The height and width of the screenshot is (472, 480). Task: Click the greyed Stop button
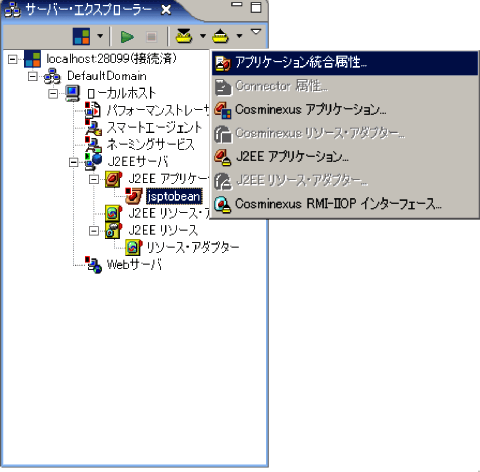(x=152, y=36)
